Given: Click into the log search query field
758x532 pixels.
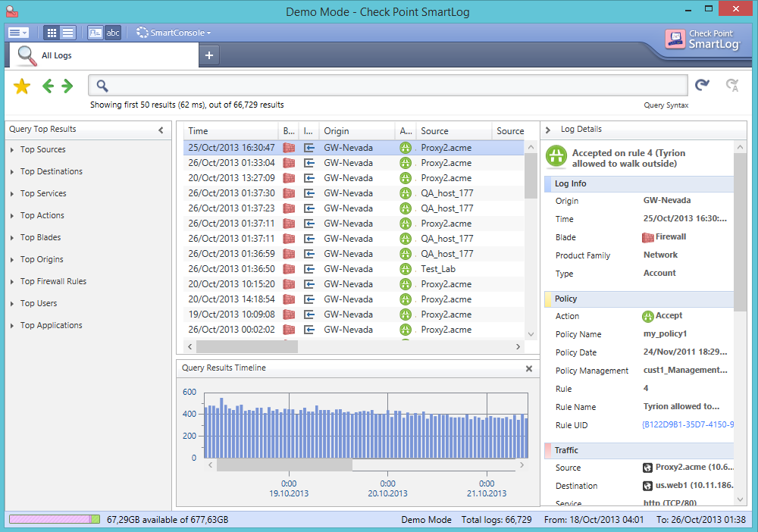Looking at the screenshot, I should 394,86.
